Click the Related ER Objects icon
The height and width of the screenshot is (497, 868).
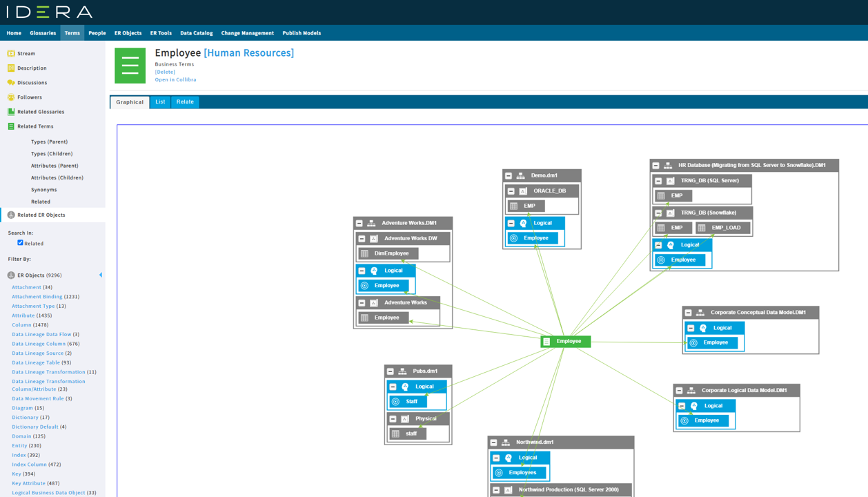(x=11, y=215)
